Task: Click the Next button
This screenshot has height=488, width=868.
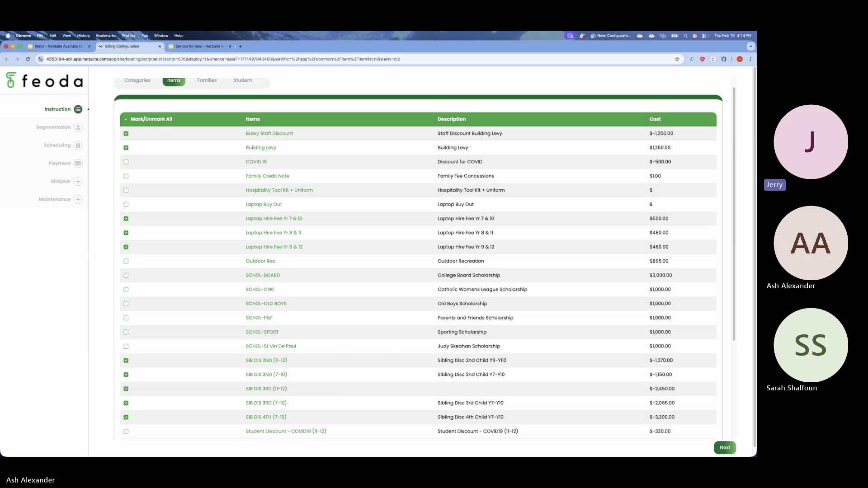Action: tap(725, 447)
